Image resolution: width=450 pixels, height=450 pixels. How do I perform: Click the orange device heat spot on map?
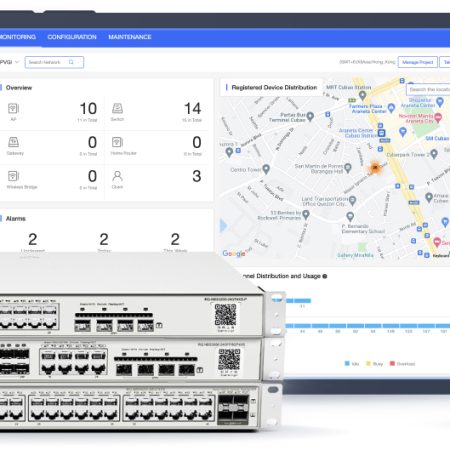pyautogui.click(x=375, y=168)
